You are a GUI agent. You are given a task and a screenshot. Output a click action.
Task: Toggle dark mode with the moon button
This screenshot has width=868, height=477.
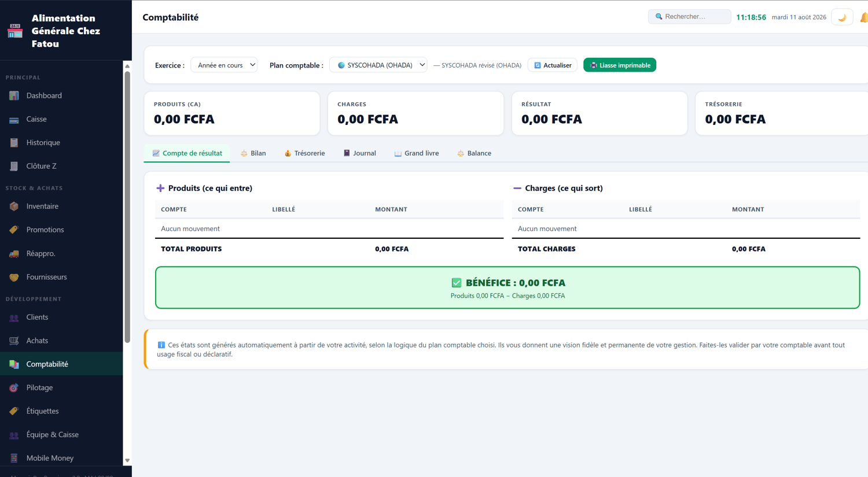[x=842, y=17]
